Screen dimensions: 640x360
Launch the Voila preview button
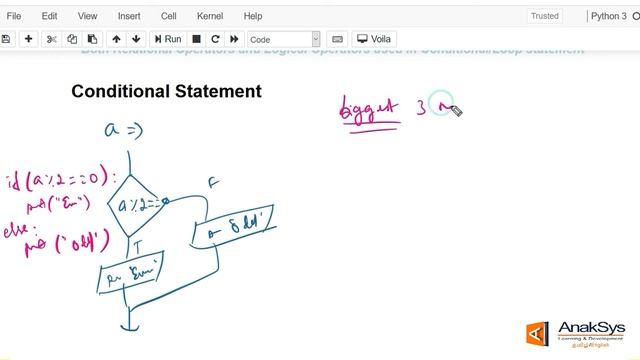374,39
